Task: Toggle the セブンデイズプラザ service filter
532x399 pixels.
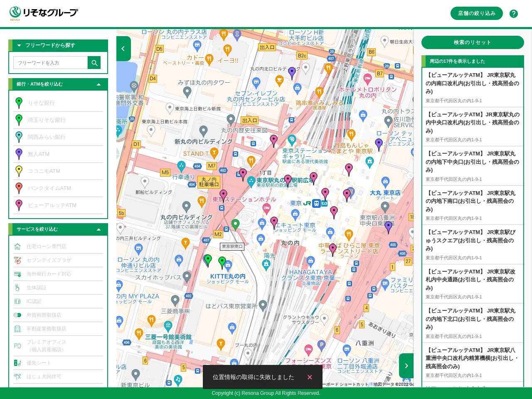Action: pyautogui.click(x=58, y=260)
